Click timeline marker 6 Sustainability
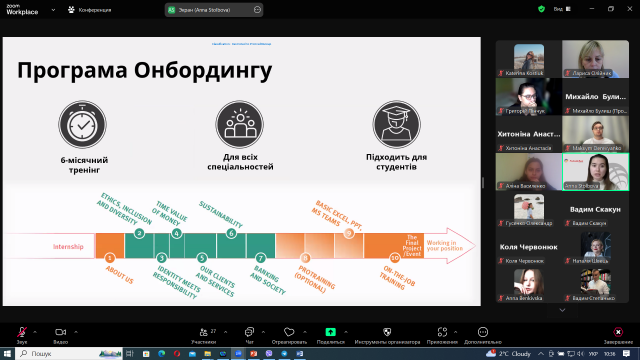Viewport: 640px width, 360px height. click(231, 233)
